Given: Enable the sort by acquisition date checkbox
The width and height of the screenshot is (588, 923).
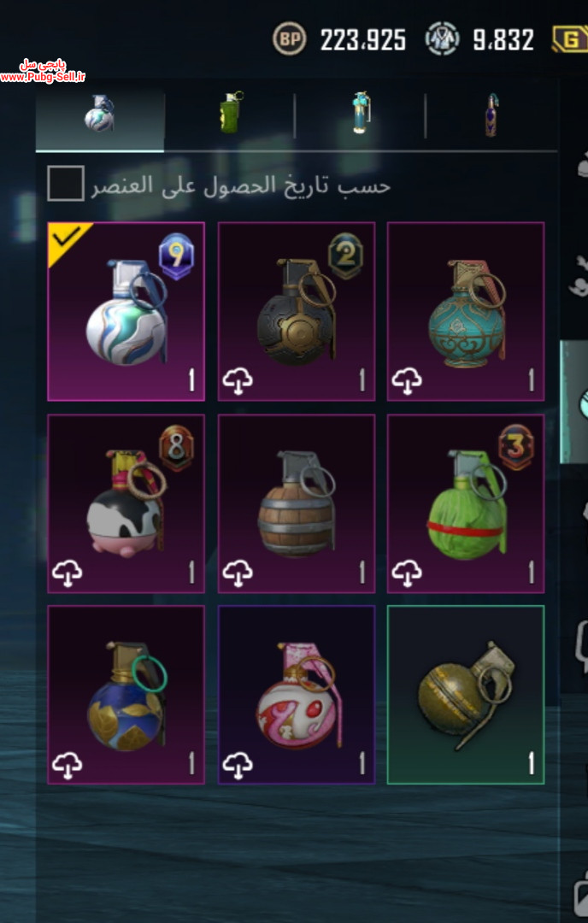Looking at the screenshot, I should (x=65, y=184).
